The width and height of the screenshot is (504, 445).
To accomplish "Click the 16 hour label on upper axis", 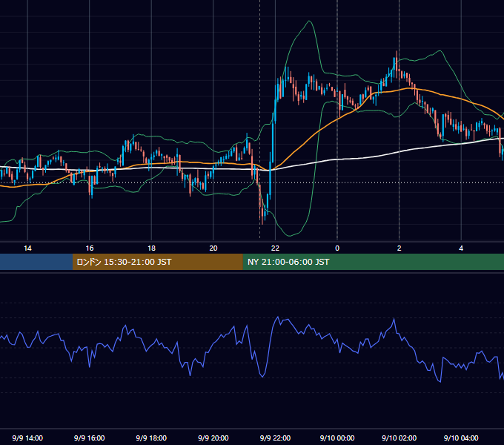I will pos(90,248).
